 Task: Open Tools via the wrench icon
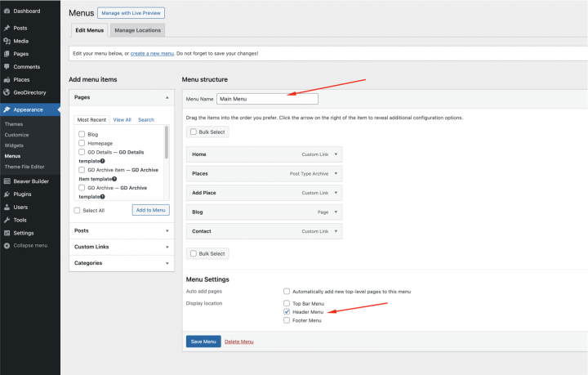(x=7, y=220)
